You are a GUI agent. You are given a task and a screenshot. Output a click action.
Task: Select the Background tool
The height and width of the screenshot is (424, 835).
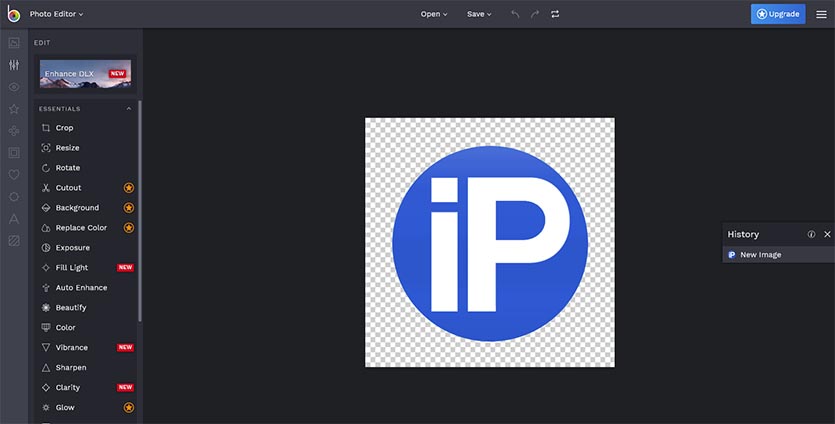point(85,208)
